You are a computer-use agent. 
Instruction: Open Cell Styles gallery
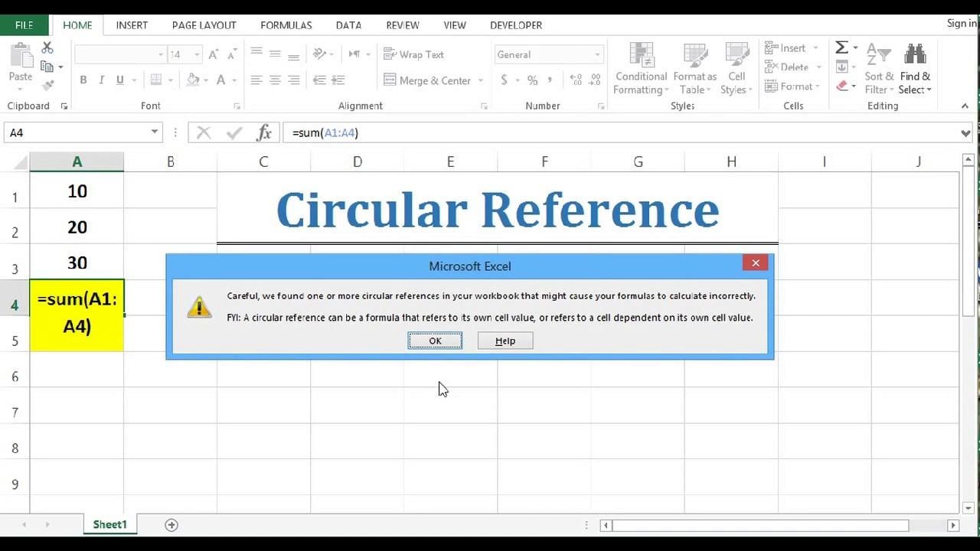(x=737, y=69)
